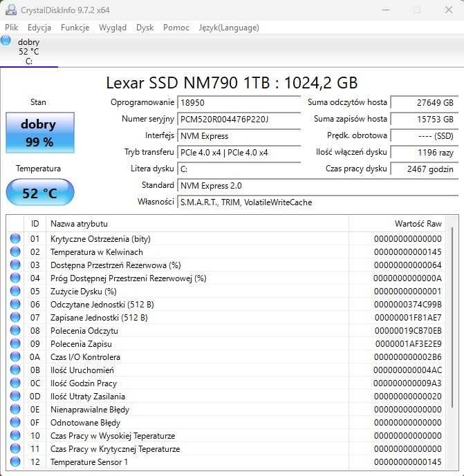Viewport: 464px width, 476px height.
Task: Click status orb for attribute 02 Temperatura w Kelwinach
Action: (x=15, y=251)
